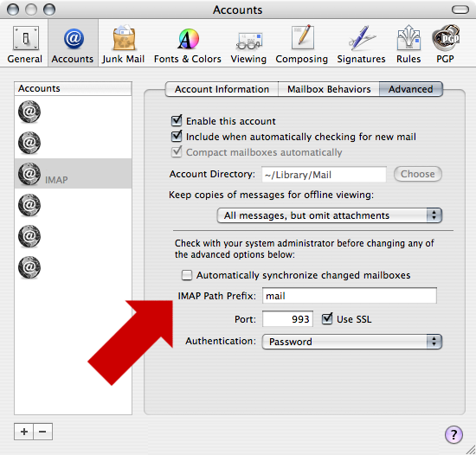Open the offline viewing messages dropdown
476x455 pixels.
330,215
